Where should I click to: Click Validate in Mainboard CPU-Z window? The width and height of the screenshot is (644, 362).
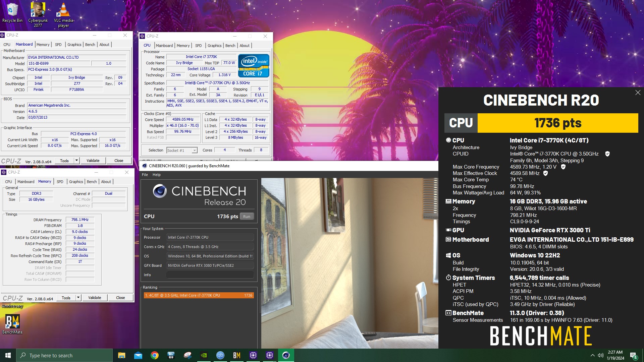click(93, 161)
